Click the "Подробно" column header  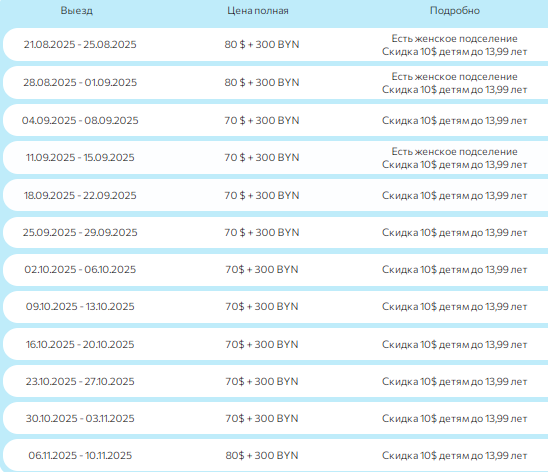tap(455, 11)
